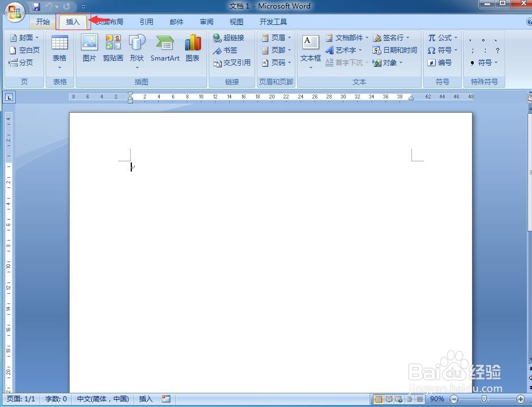Click the macro recording icon in status bar
Image resolution: width=532 pixels, height=407 pixels.
point(166,399)
